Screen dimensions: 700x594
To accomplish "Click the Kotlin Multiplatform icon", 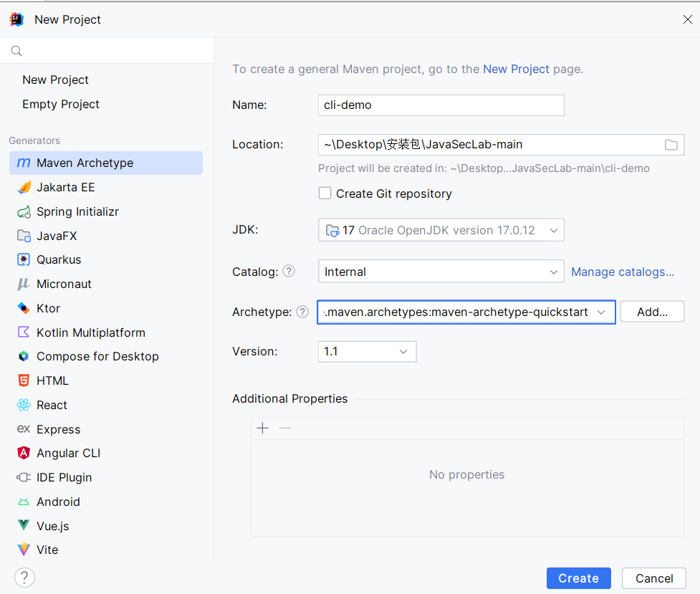I will (24, 332).
